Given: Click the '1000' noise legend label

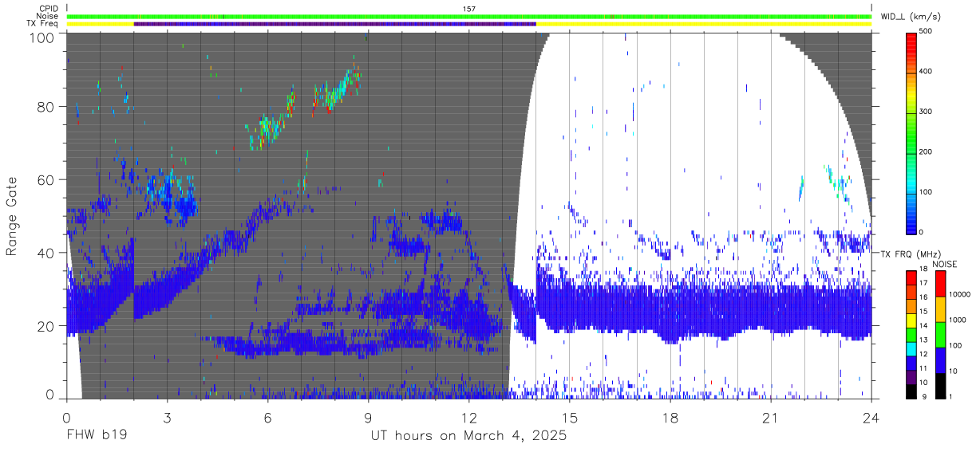Looking at the screenshot, I should [957, 318].
